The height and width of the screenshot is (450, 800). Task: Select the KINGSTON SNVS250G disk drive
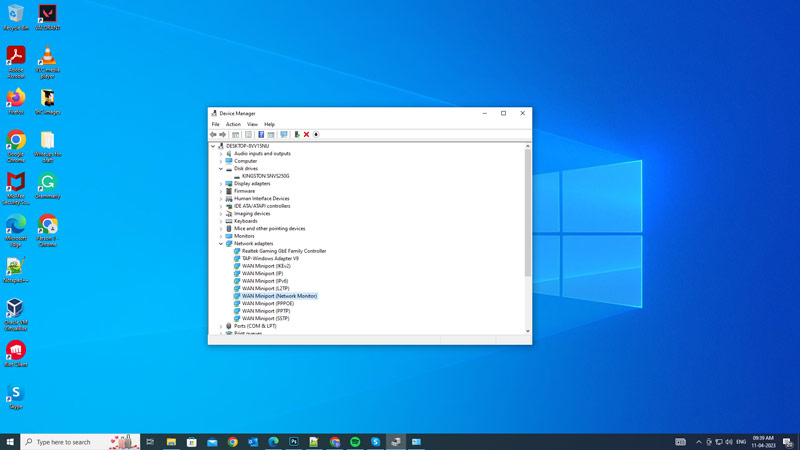click(265, 176)
